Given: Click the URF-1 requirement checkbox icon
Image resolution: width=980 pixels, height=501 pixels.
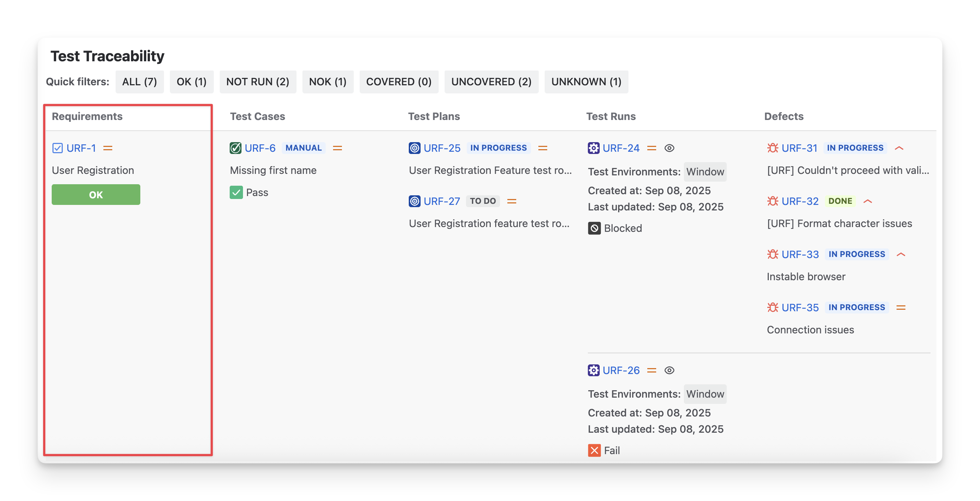Looking at the screenshot, I should 58,148.
